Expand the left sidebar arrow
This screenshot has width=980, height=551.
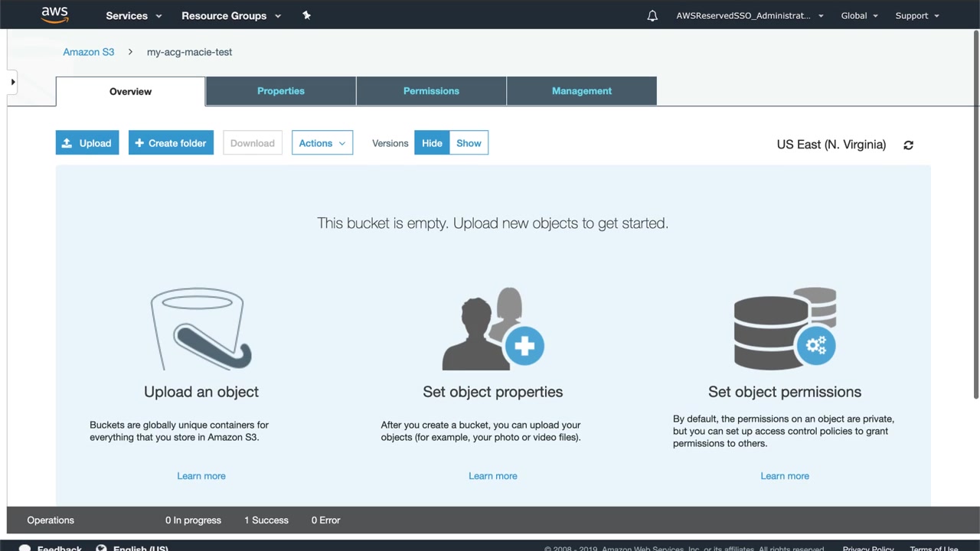pyautogui.click(x=13, y=82)
